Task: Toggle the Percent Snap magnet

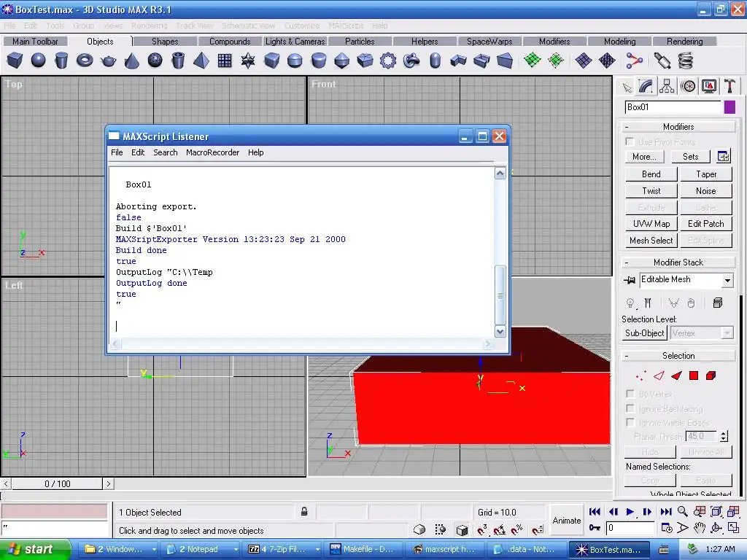Action: (517, 529)
